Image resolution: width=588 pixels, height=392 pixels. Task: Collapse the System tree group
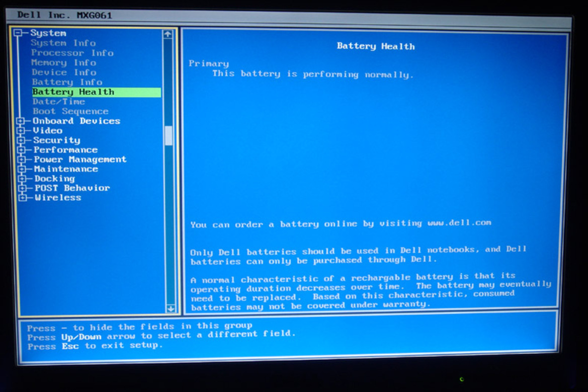[18, 33]
